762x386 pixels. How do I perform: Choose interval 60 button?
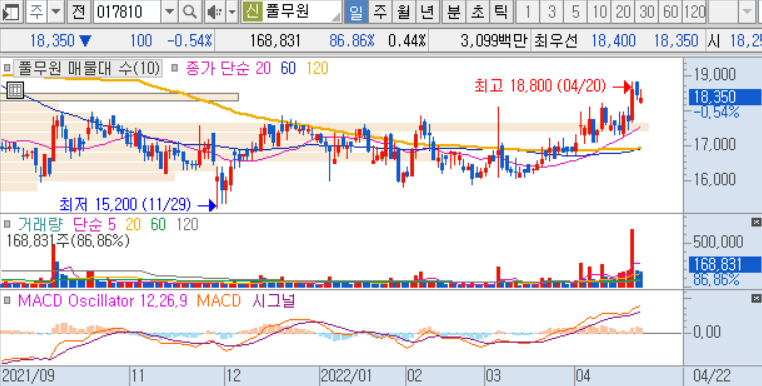[x=671, y=12]
